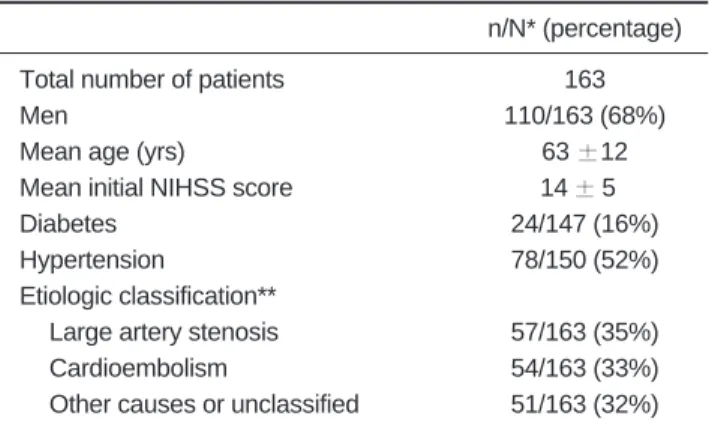Click the 78/150 (52%) hypertension value

(x=585, y=260)
